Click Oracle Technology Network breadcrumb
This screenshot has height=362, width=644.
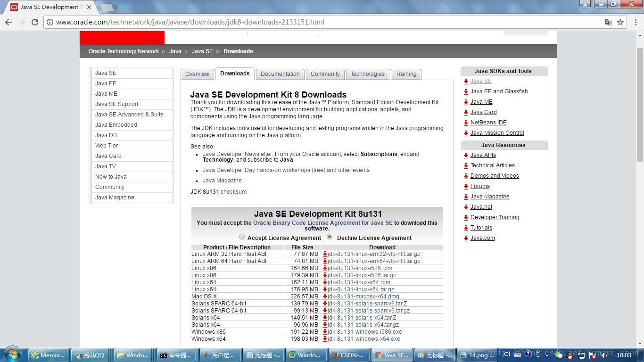click(x=124, y=51)
